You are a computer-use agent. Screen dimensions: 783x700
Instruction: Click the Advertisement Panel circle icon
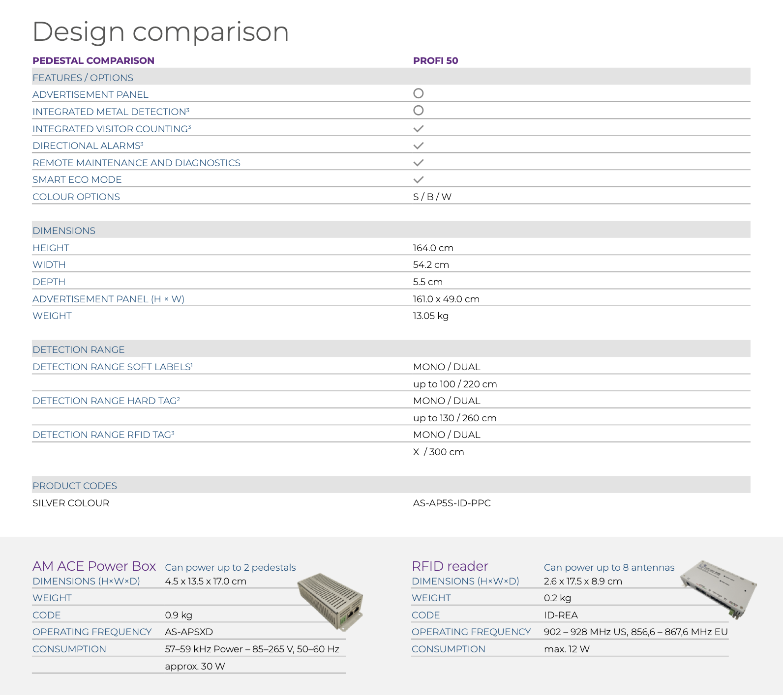[418, 93]
